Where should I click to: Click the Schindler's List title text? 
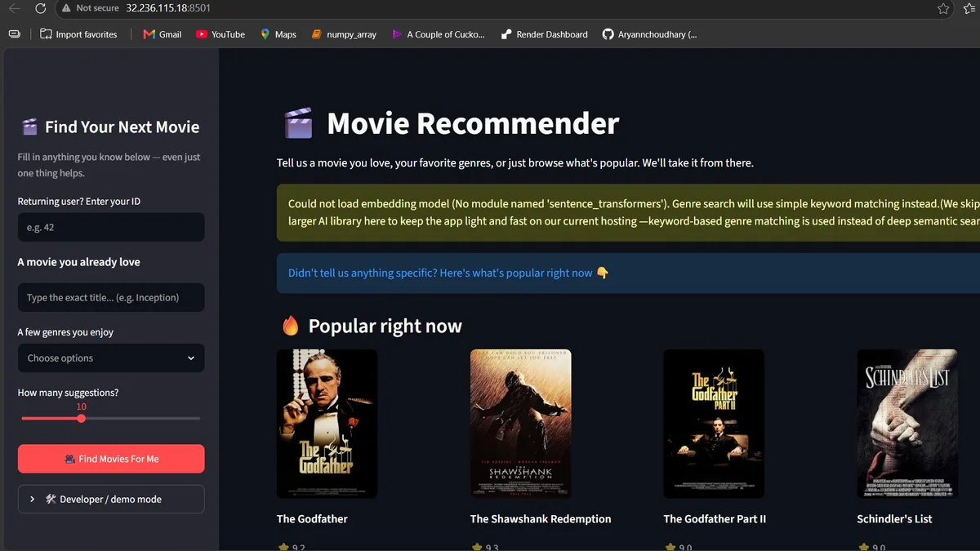coord(894,519)
